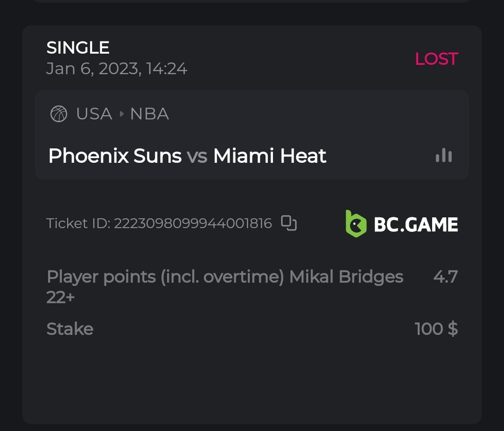504x431 pixels.
Task: Click the SINGLE bet type heading
Action: (78, 48)
